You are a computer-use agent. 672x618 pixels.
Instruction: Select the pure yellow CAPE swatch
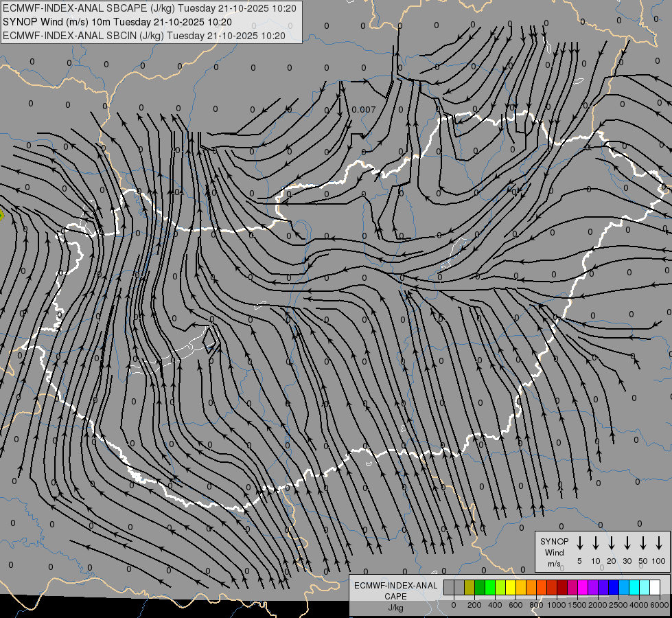(511, 587)
